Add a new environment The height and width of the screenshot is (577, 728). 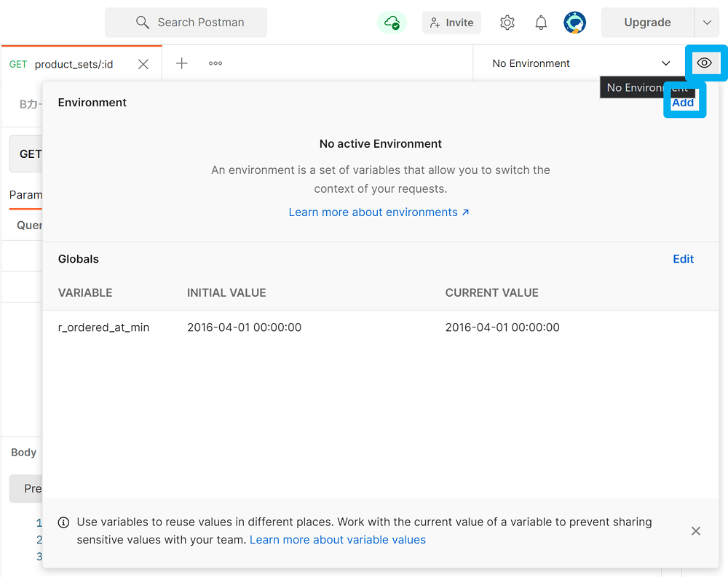683,103
